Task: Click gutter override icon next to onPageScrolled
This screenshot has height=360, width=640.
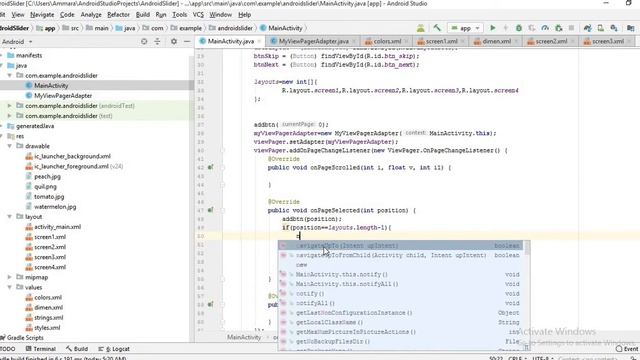Action: pos(211,167)
